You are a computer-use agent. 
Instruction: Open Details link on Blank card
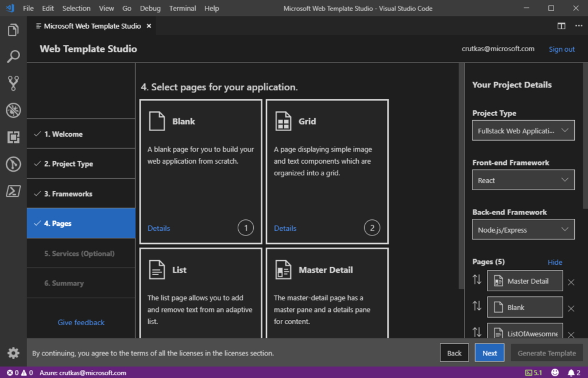pos(158,228)
